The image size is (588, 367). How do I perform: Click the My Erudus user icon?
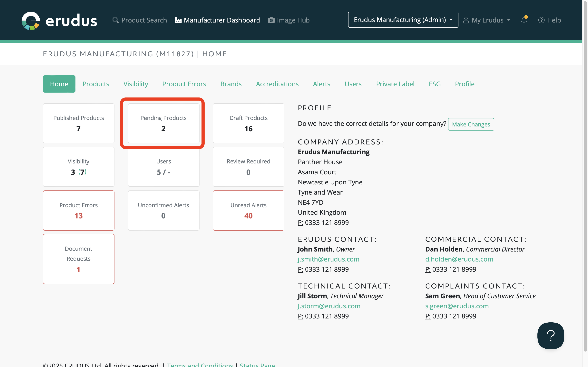point(466,20)
